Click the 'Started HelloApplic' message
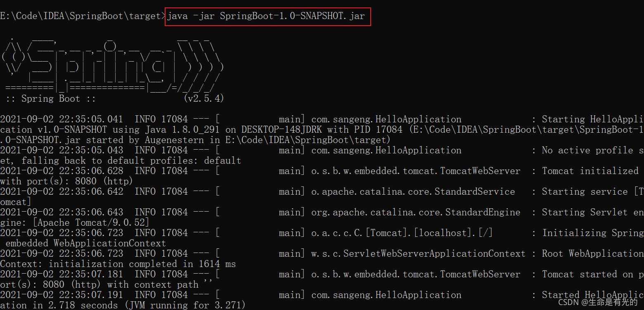This screenshot has height=310, width=644. point(592,295)
